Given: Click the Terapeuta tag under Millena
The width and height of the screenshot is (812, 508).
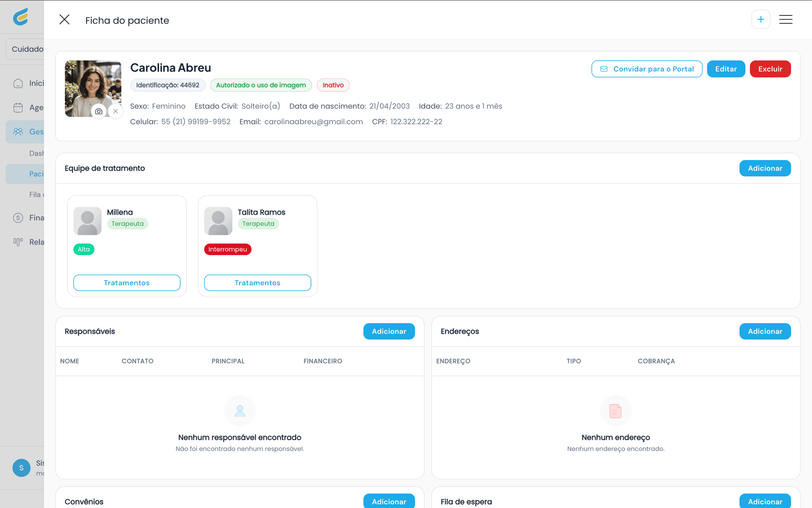Looking at the screenshot, I should point(127,224).
